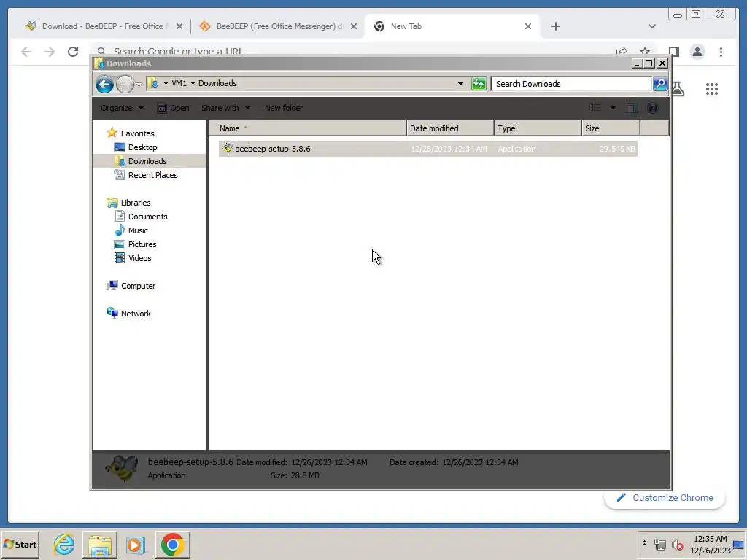The image size is (747, 560).
Task: Switch to BeeBEEP Free Office Messenger tab
Action: (279, 26)
